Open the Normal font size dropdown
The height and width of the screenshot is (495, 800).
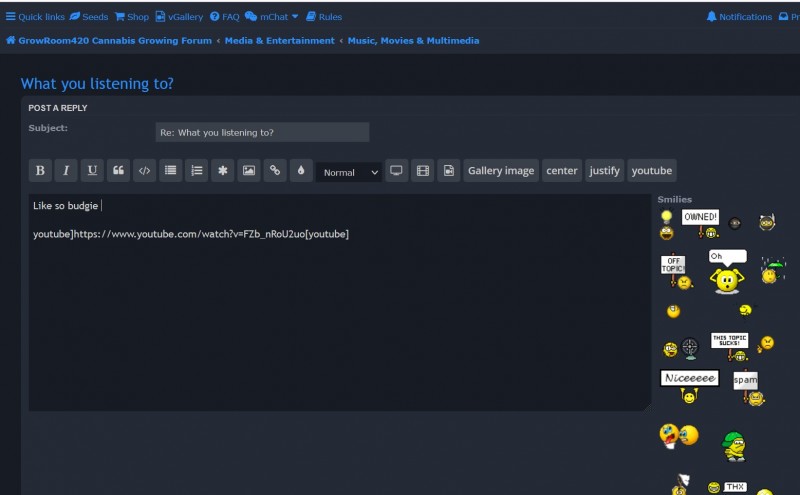click(x=349, y=172)
